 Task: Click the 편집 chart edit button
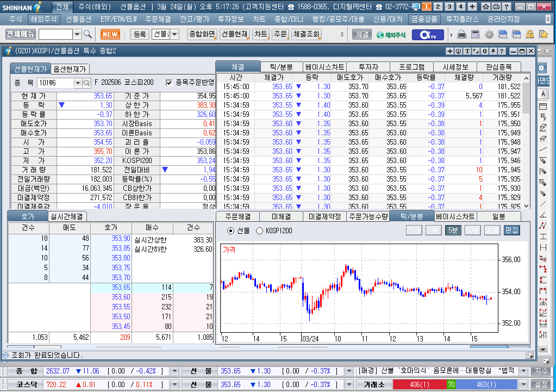click(x=511, y=230)
